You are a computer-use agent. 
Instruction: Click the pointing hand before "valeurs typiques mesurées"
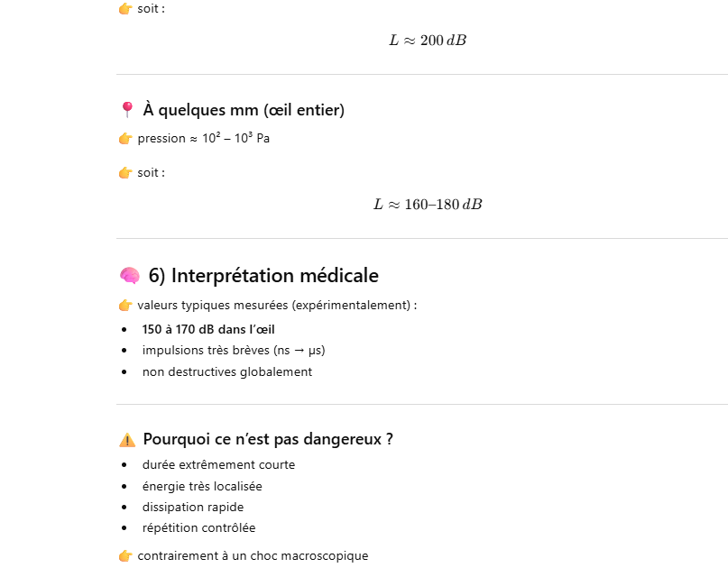125,306
